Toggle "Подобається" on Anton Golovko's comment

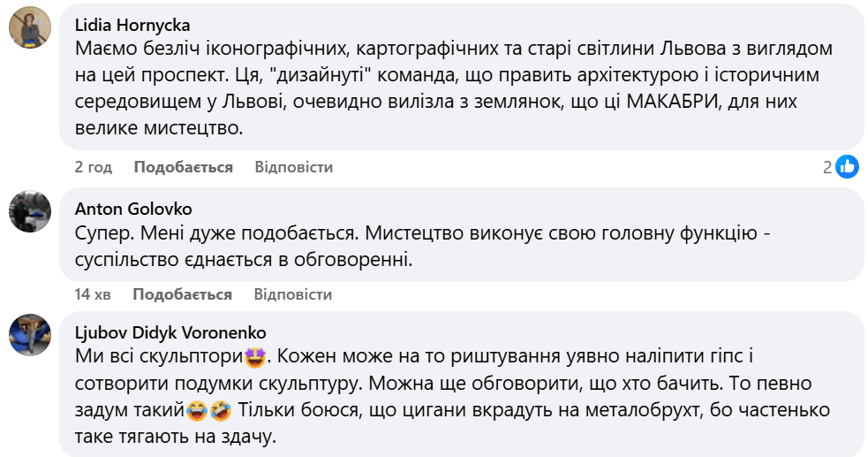coord(182,294)
